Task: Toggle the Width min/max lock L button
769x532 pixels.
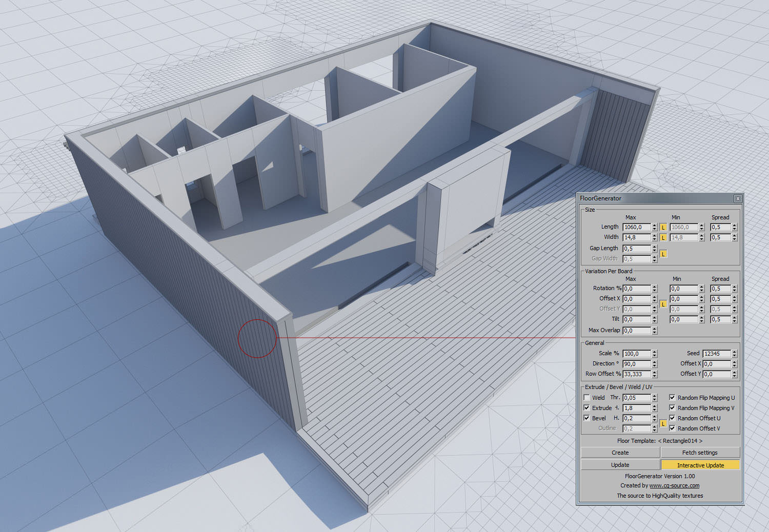Action: (663, 237)
